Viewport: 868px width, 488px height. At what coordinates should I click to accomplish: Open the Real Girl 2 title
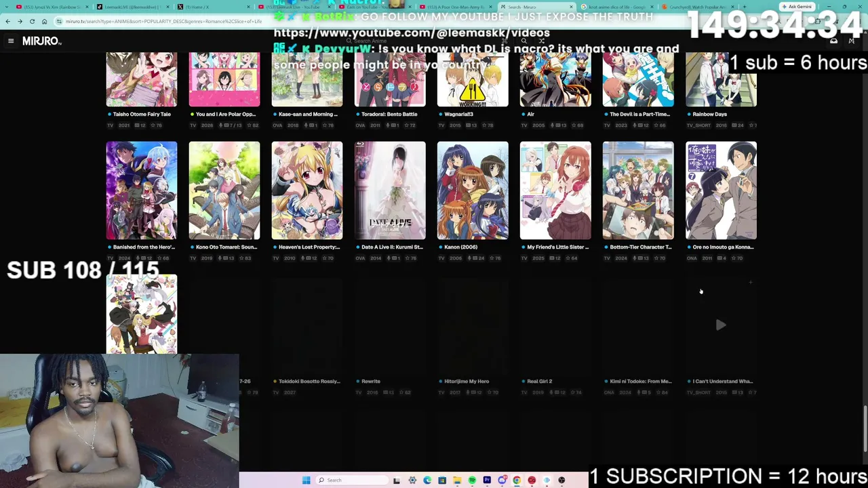coord(540,382)
